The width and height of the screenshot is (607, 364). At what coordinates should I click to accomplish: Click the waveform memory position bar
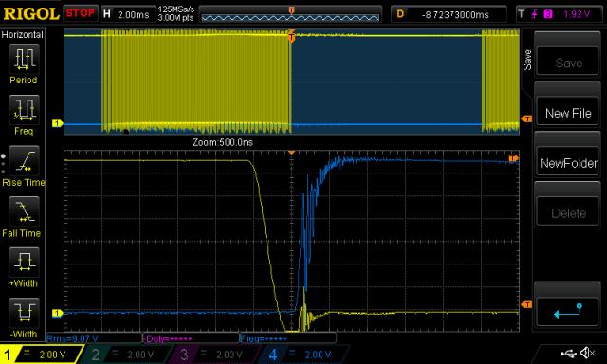coord(291,15)
